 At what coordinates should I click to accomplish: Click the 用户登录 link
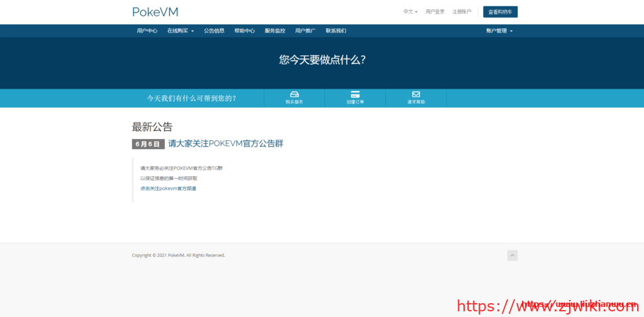[x=435, y=12]
